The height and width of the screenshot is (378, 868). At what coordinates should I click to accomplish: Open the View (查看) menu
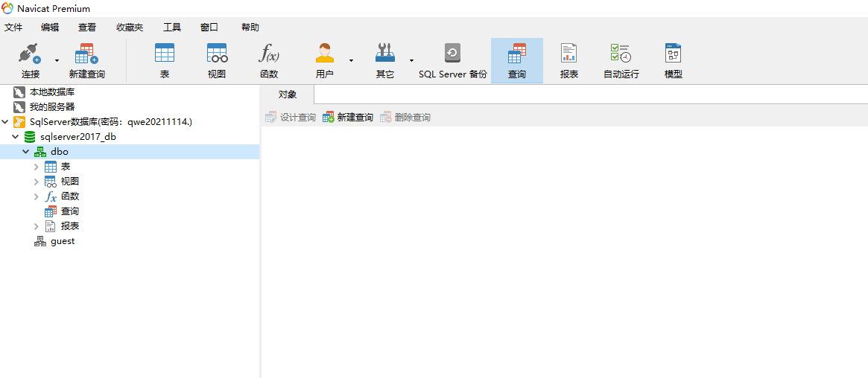tap(87, 27)
